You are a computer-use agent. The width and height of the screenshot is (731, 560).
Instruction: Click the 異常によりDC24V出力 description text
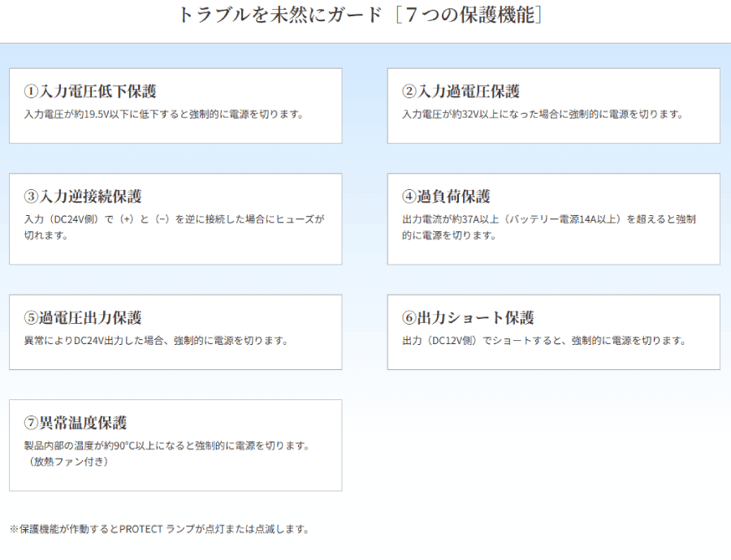(156, 341)
